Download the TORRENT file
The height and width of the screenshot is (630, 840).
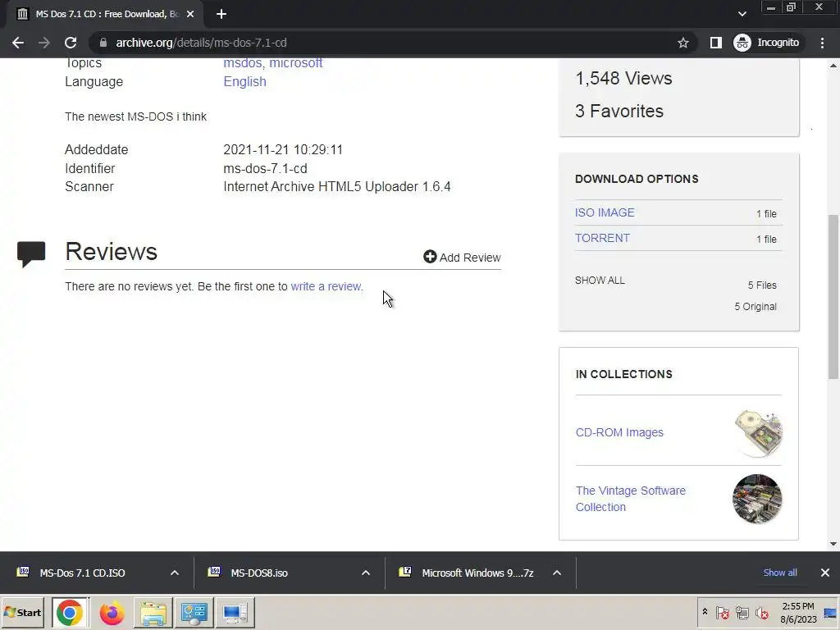(602, 239)
